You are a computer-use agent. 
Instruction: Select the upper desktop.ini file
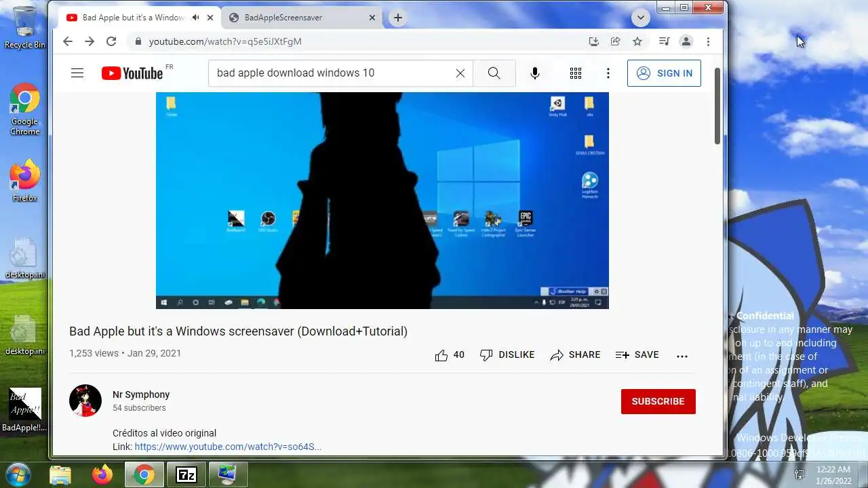(24, 258)
